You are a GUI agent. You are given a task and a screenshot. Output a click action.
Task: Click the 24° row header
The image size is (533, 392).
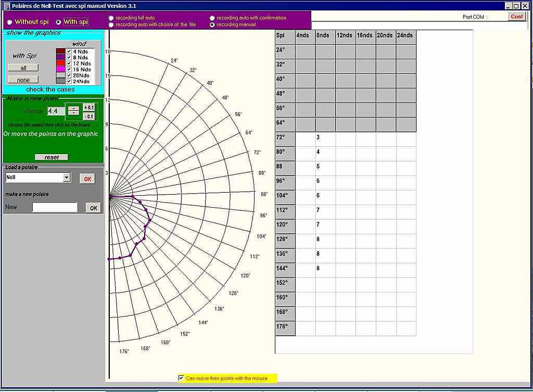[285, 52]
